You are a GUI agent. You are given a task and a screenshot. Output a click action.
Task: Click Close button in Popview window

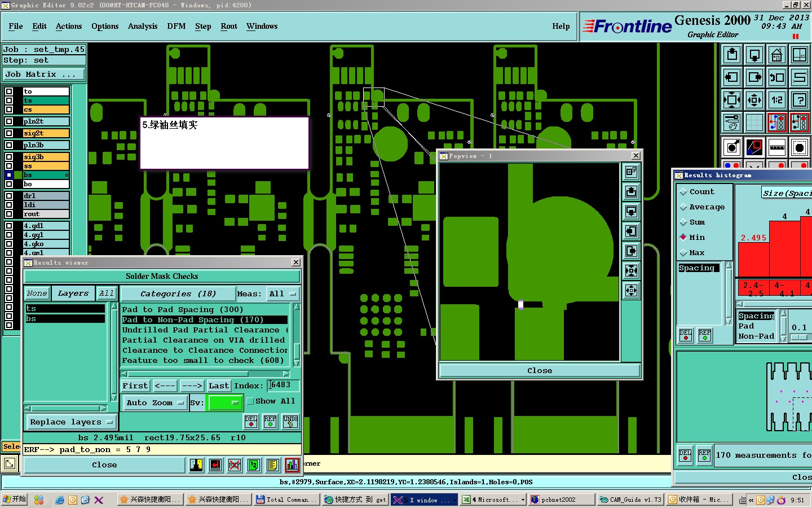tap(540, 371)
